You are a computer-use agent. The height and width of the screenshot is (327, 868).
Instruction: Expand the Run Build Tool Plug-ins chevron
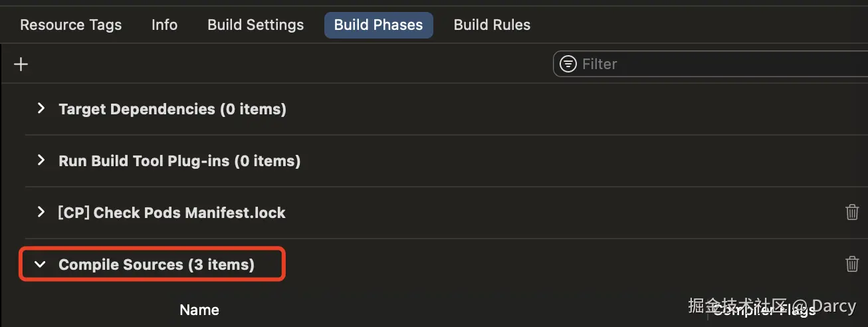tap(41, 160)
